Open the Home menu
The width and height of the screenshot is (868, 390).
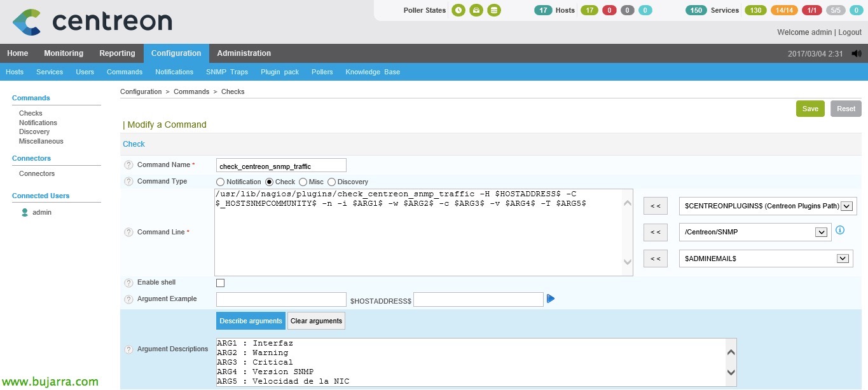18,53
